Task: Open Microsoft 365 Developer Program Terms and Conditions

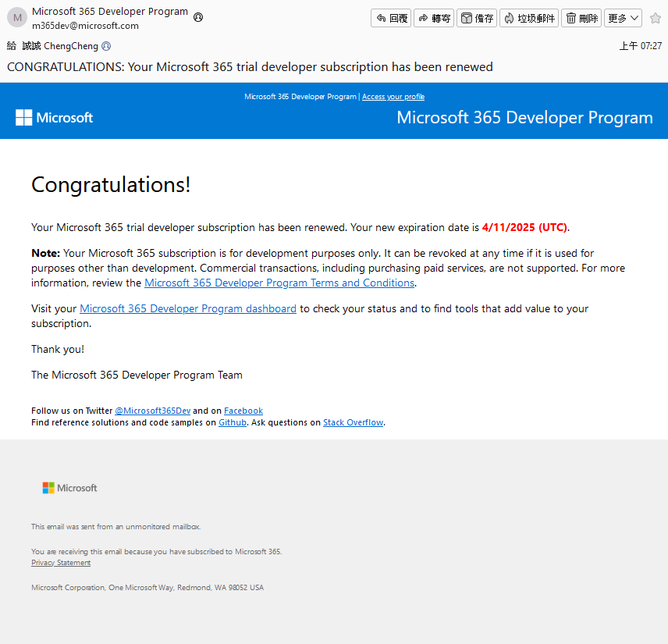Action: point(279,283)
